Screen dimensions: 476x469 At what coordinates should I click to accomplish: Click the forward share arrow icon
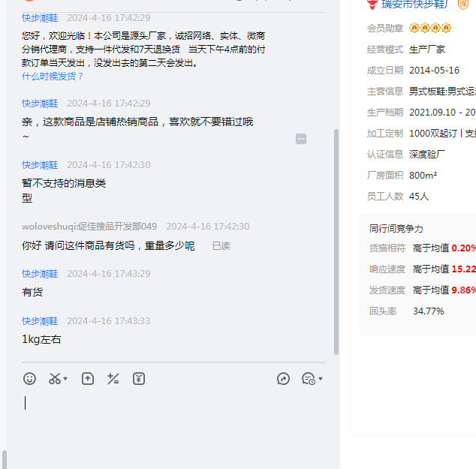[283, 379]
